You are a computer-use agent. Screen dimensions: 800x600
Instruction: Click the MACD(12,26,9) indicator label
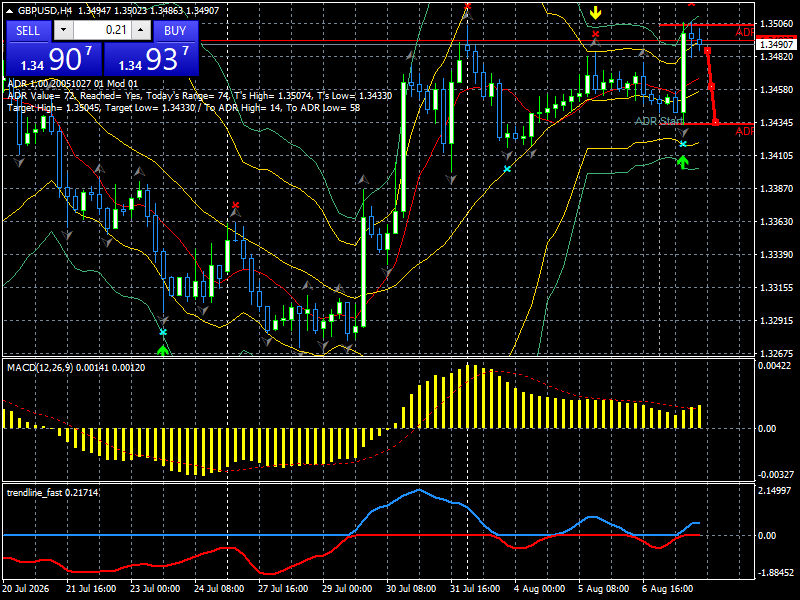(76, 367)
